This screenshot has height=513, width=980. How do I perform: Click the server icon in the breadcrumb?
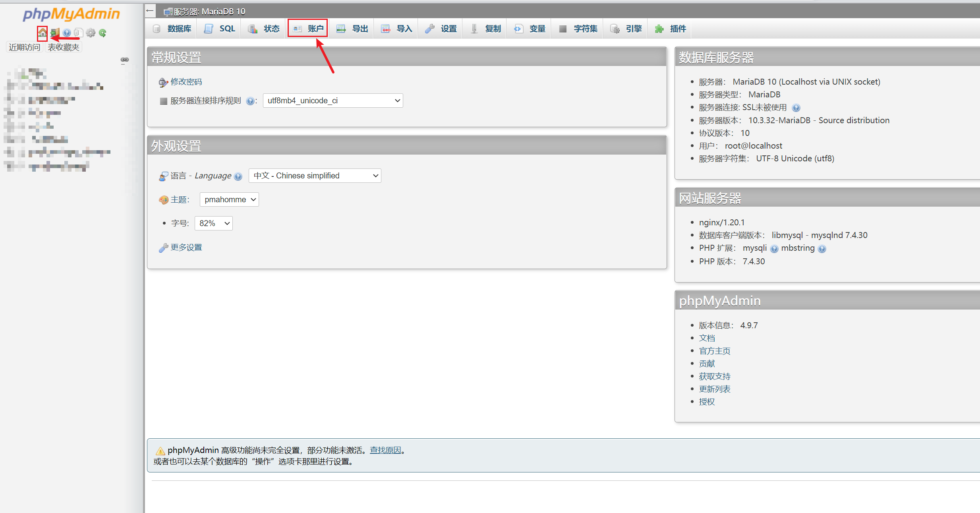point(168,12)
